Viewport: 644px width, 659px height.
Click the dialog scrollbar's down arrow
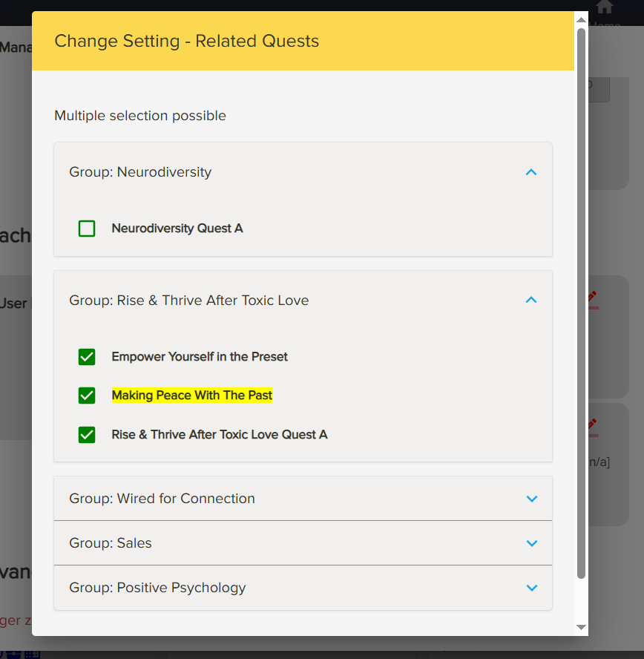click(582, 627)
